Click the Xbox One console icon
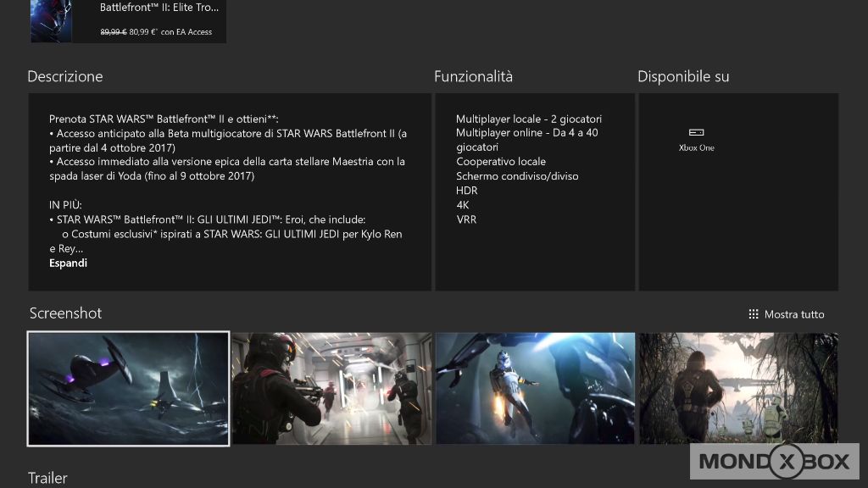The height and width of the screenshot is (488, 868). 696,133
